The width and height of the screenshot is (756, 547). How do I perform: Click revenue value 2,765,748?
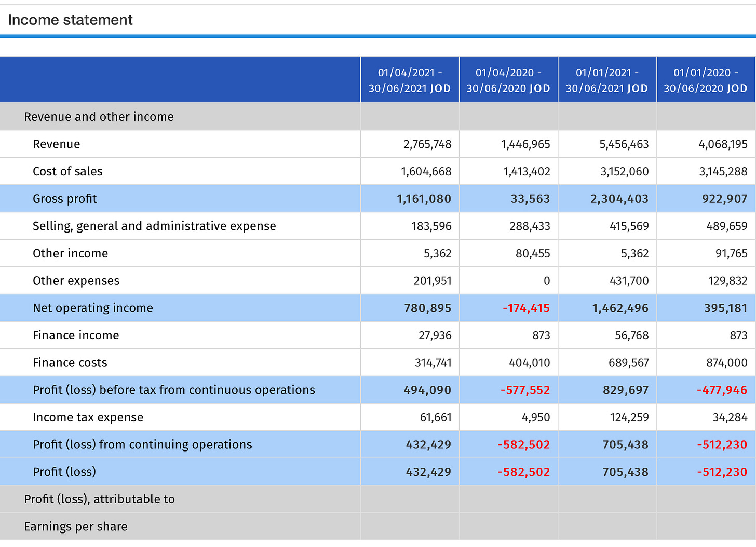click(427, 144)
